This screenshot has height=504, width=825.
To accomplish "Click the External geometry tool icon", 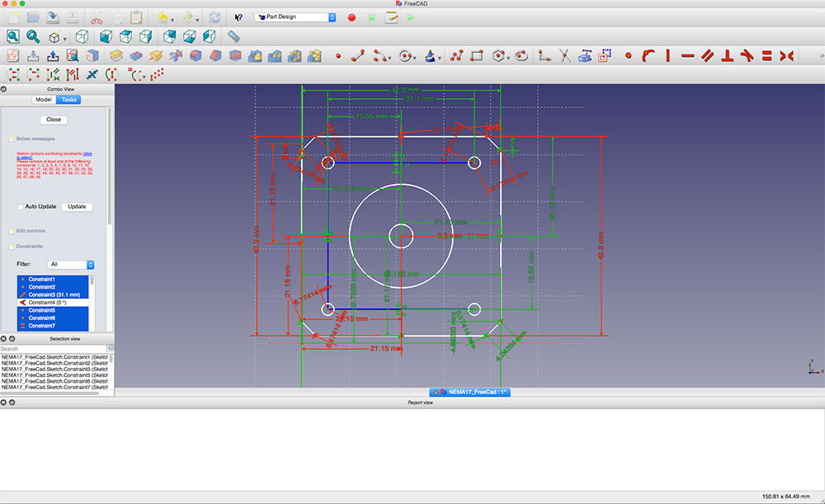I will point(585,56).
